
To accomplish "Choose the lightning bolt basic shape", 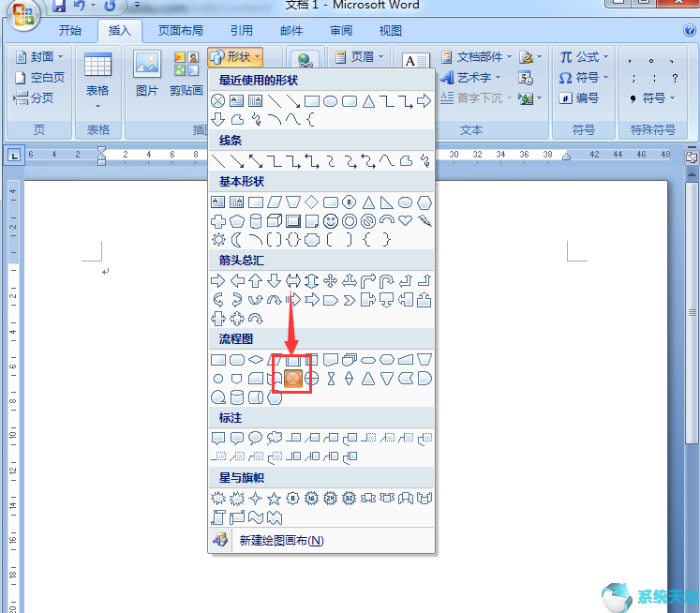I will click(424, 220).
